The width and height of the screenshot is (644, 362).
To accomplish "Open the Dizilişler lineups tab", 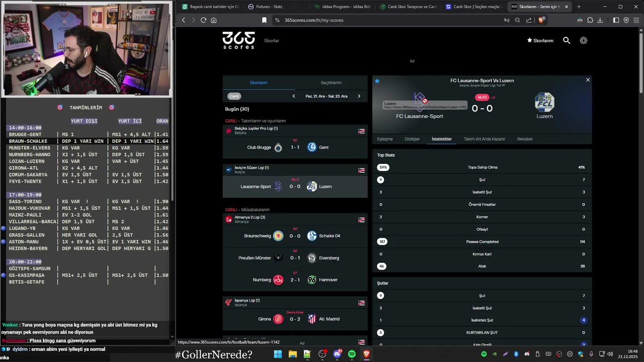I will 412,139.
